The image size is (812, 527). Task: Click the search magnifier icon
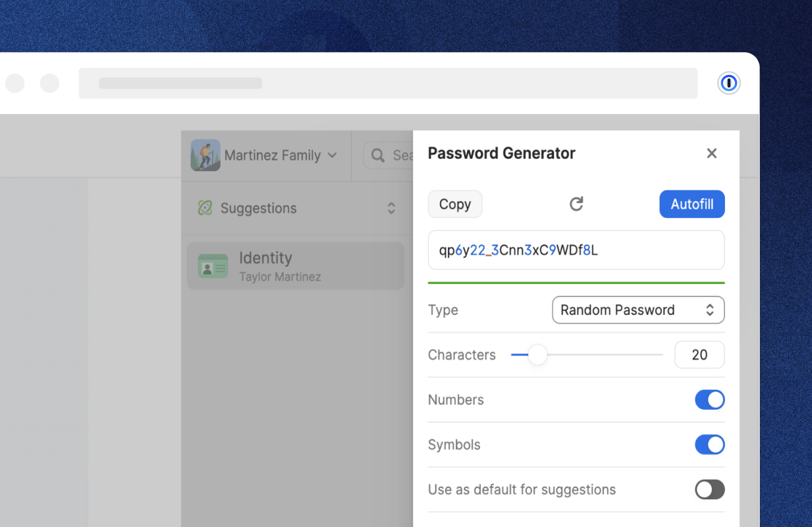coord(378,155)
